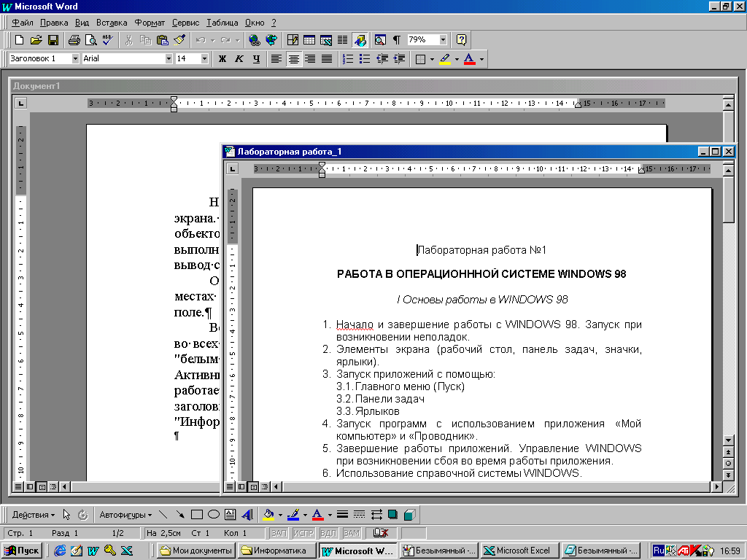Increase indent of paragraph
This screenshot has width=747, height=560.
click(x=399, y=58)
